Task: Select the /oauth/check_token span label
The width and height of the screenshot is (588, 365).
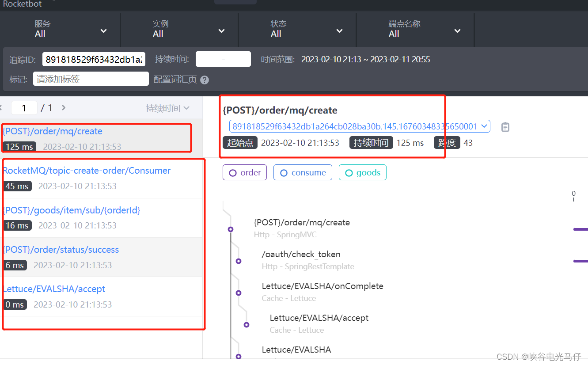Action: [x=301, y=255]
